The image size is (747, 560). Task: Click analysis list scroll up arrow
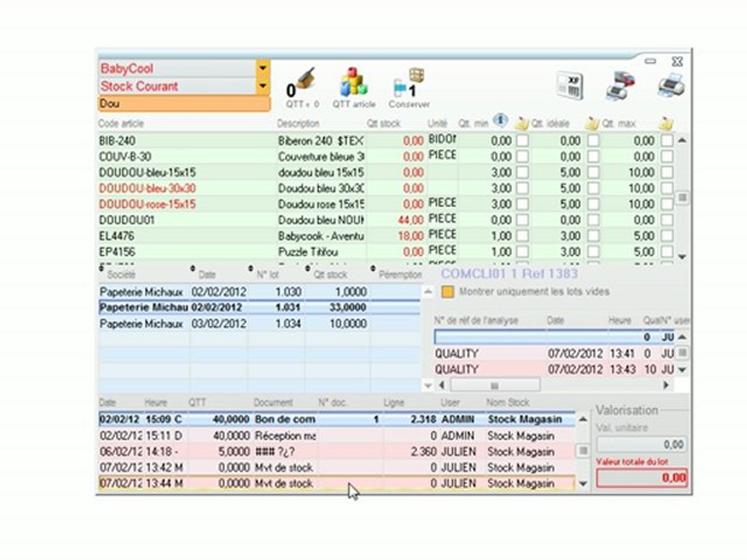(x=682, y=337)
